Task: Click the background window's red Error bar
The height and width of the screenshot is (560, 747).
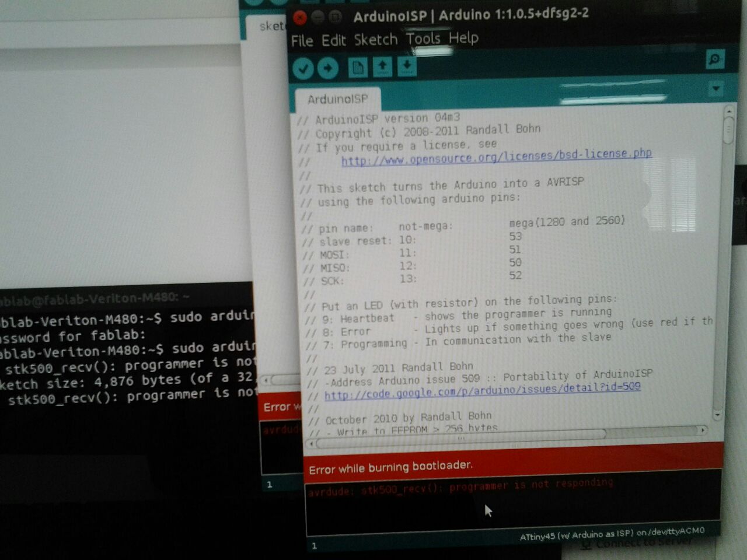Action: [x=282, y=407]
